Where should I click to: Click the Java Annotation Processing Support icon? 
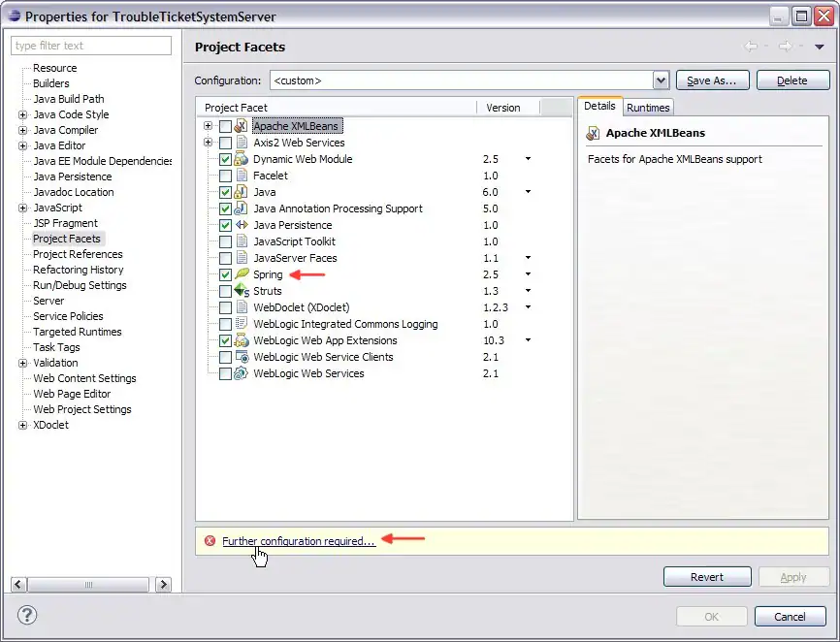242,209
